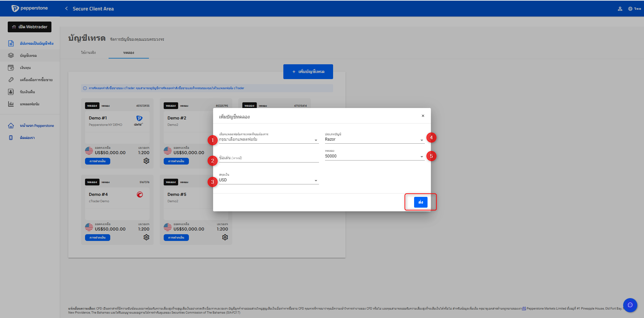Click the account nickname input field

(x=269, y=158)
